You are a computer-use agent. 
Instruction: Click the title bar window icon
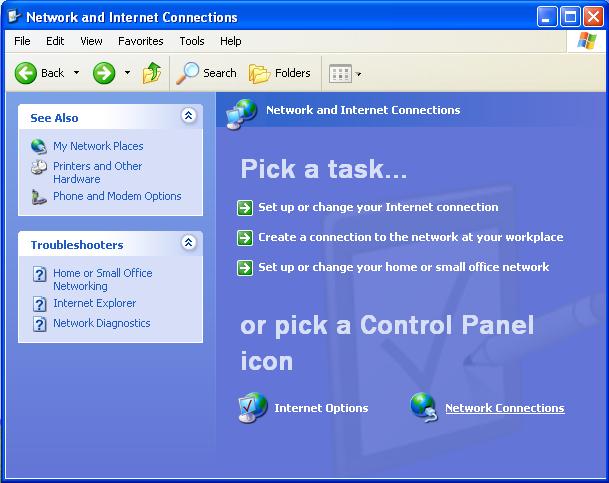[14, 17]
